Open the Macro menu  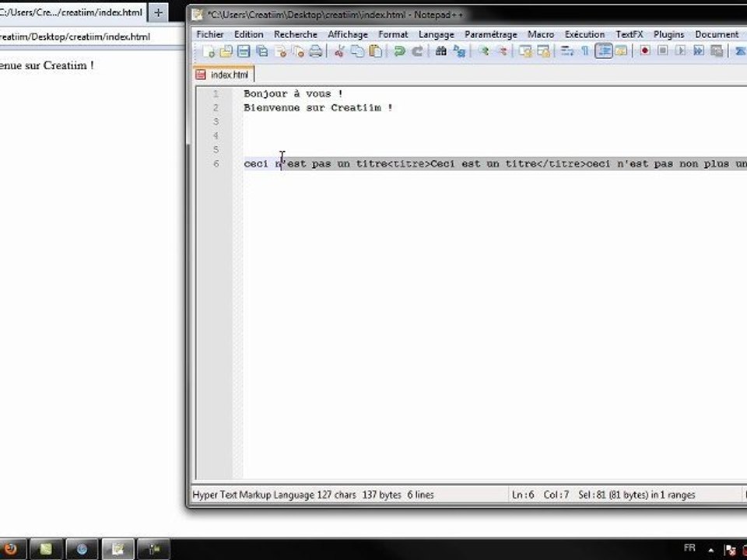(x=541, y=34)
